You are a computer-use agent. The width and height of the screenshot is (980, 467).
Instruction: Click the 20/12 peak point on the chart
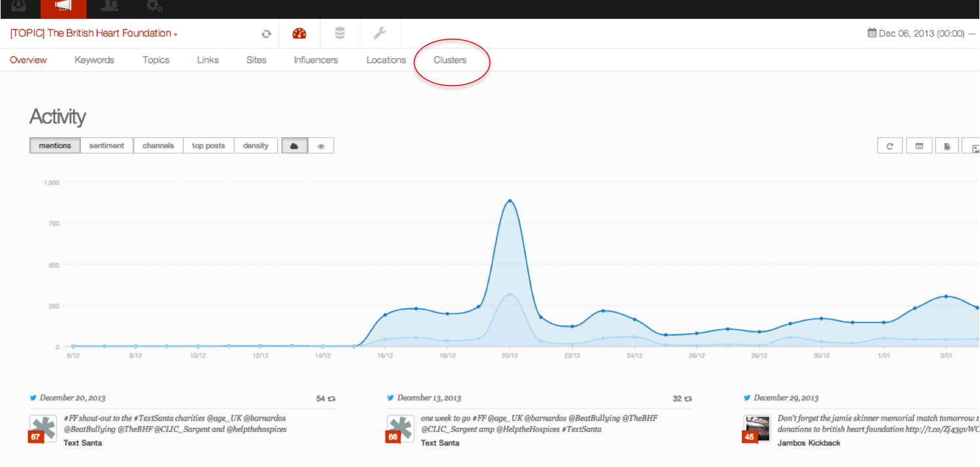coord(510,201)
